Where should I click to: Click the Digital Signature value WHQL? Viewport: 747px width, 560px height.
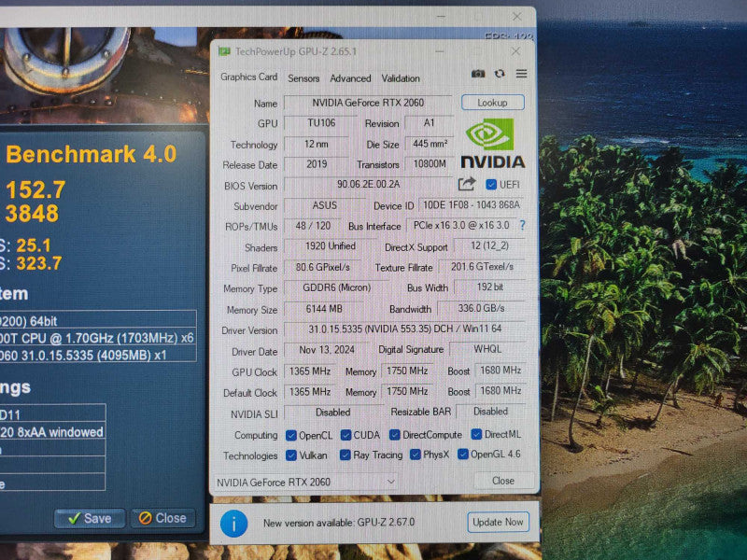[x=487, y=349]
